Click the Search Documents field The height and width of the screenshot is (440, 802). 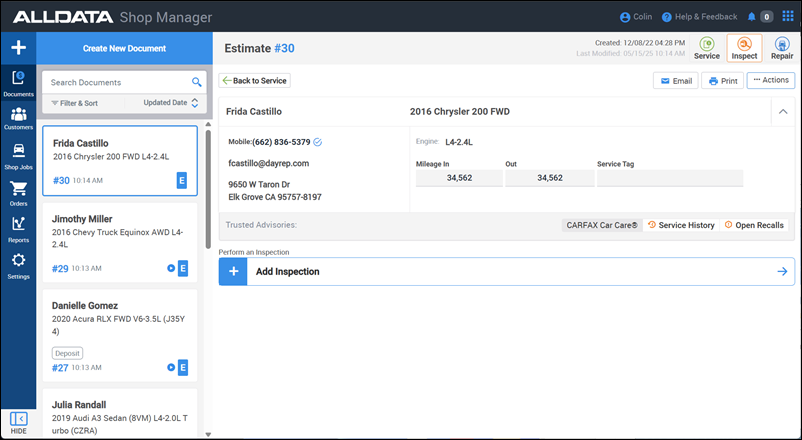coord(118,82)
